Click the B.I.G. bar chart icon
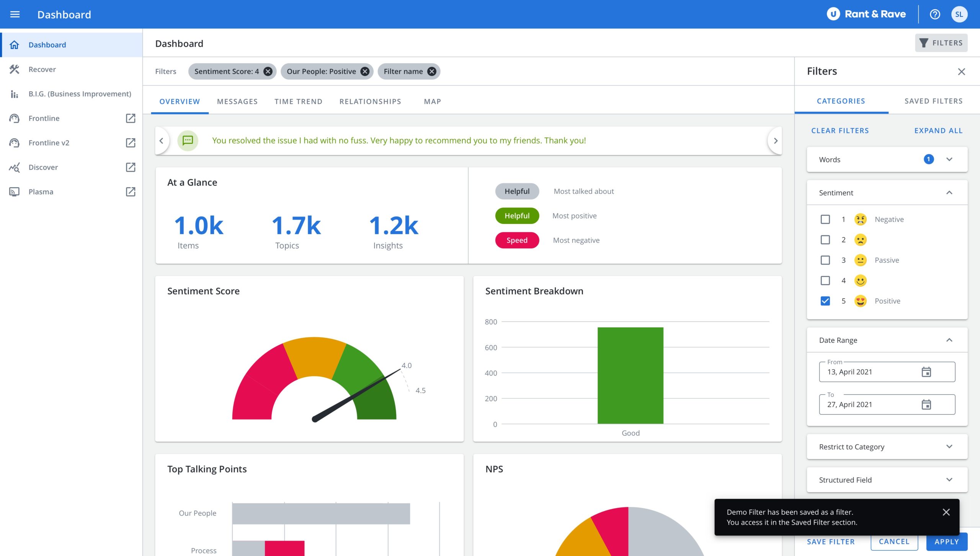Image resolution: width=980 pixels, height=556 pixels. point(15,94)
